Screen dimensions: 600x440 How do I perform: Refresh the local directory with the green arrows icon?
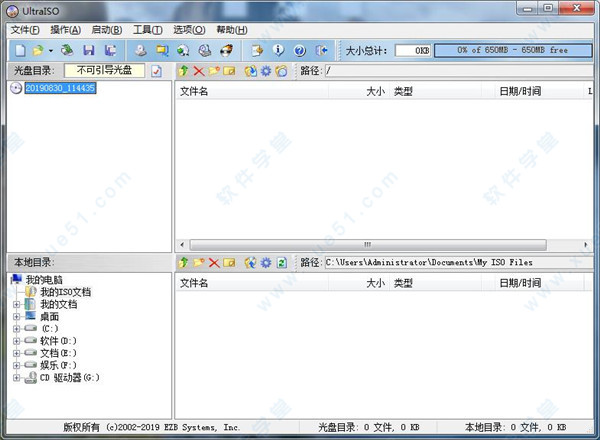click(282, 263)
